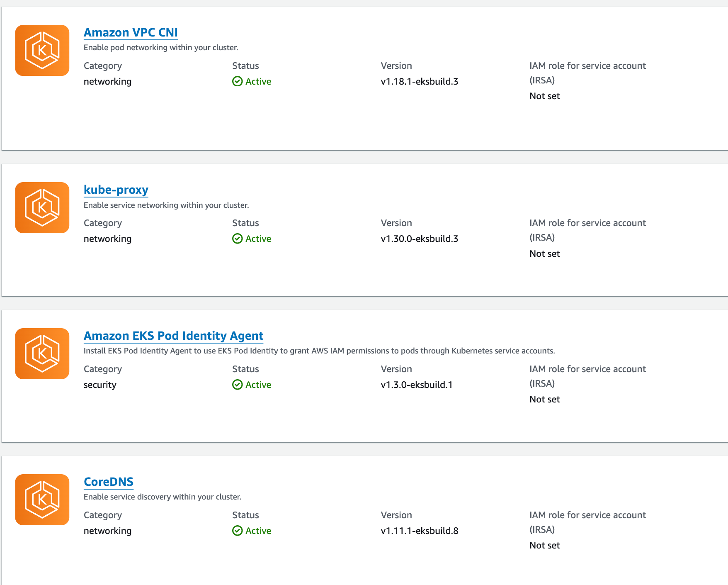The width and height of the screenshot is (728, 585).
Task: Click the Active status text for Amazon VPC CNI
Action: coord(258,81)
